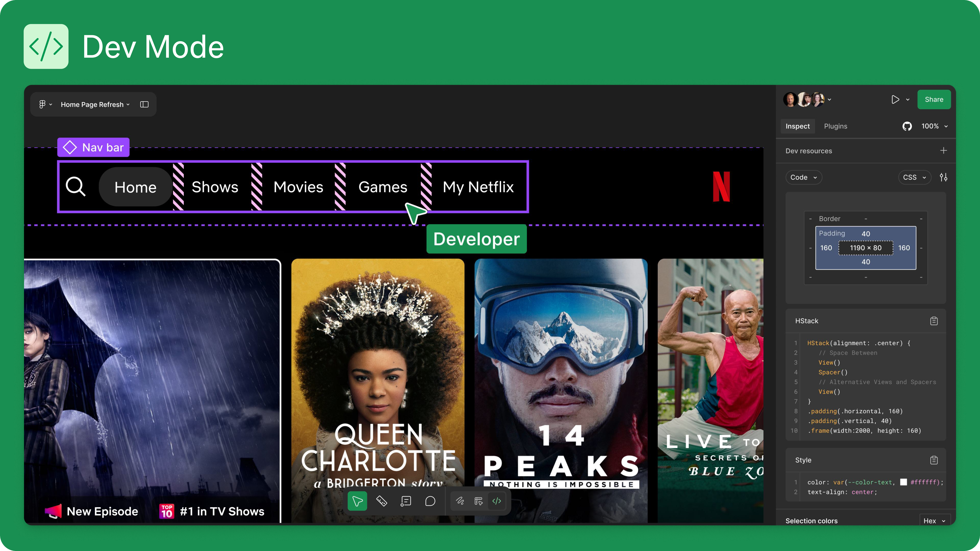The height and width of the screenshot is (551, 980).
Task: Copy the Style code snippet
Action: pyautogui.click(x=933, y=460)
